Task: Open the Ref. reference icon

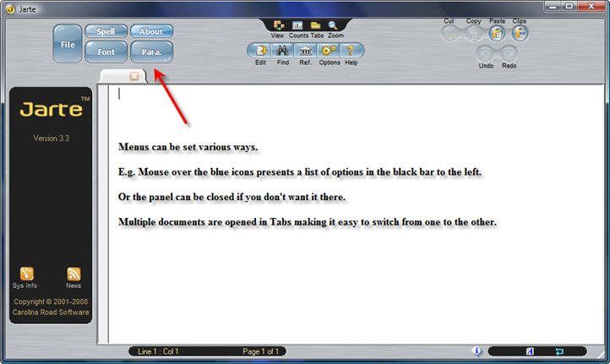Action: [x=305, y=51]
